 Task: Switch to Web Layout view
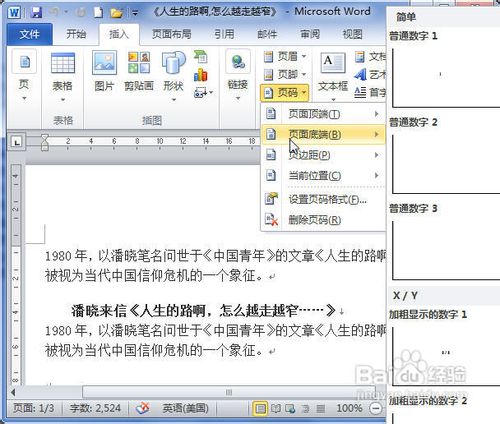tap(290, 408)
